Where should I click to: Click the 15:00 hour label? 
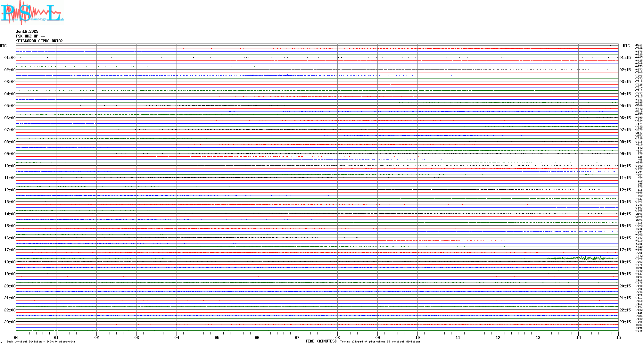coord(10,226)
